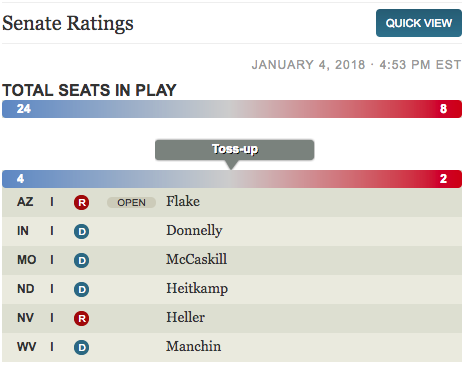Click the 24 Democratic seats on total bar
Viewport: 468px width, 371px height.
24,109
